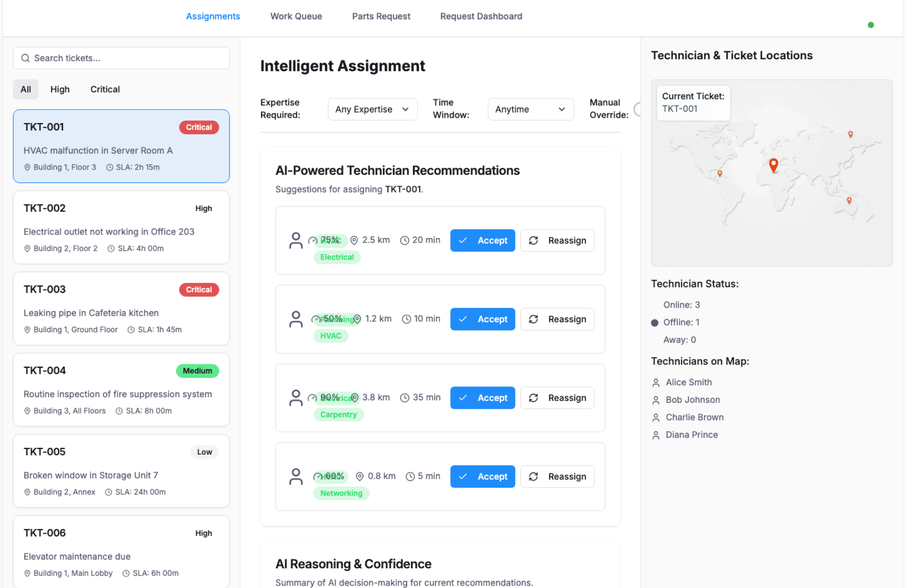Click the green online status dot

coord(871,25)
